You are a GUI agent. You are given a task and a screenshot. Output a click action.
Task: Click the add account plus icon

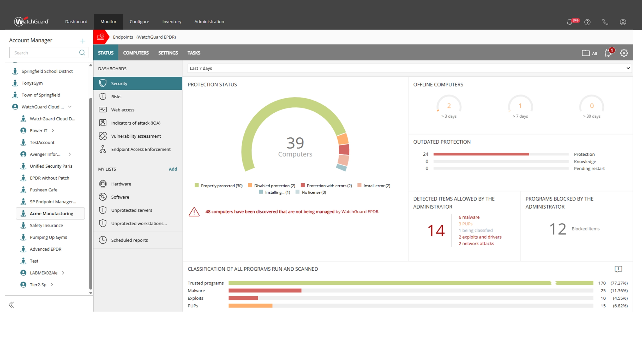(83, 41)
